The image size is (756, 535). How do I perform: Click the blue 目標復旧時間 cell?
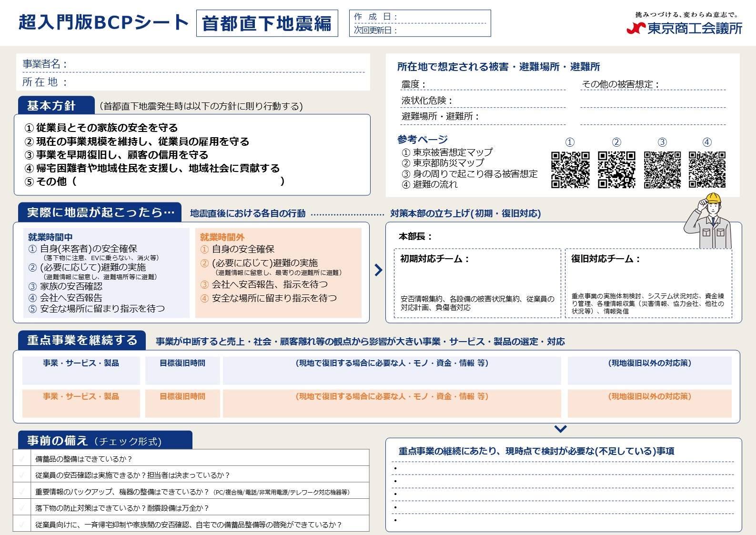click(182, 370)
